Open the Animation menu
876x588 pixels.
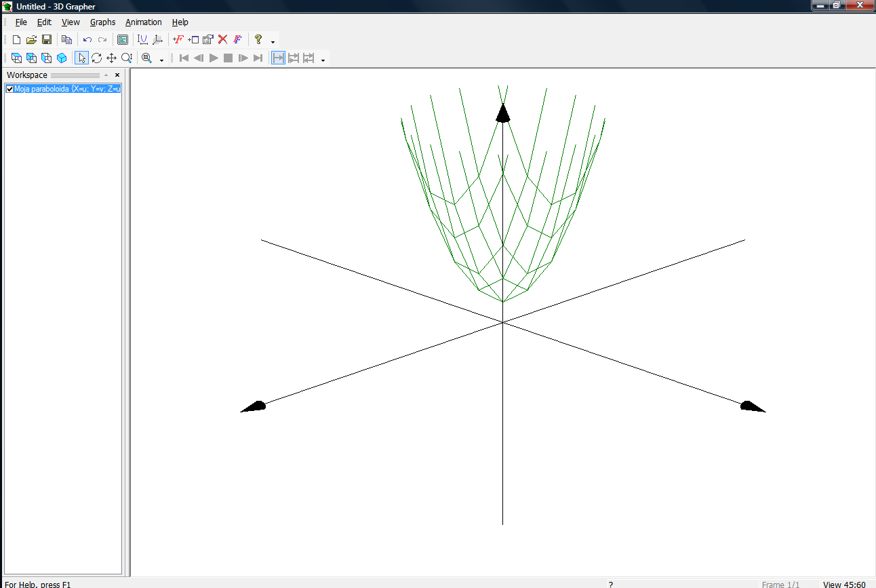[143, 22]
